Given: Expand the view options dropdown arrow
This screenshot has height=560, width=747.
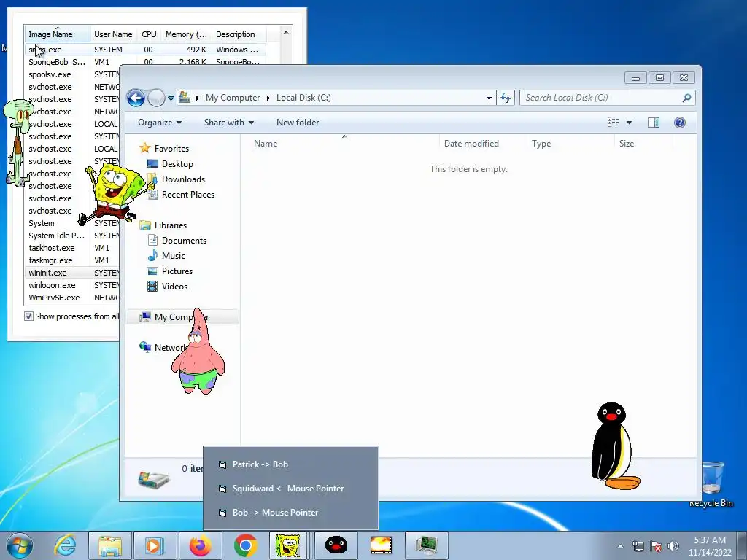Looking at the screenshot, I should [629, 122].
